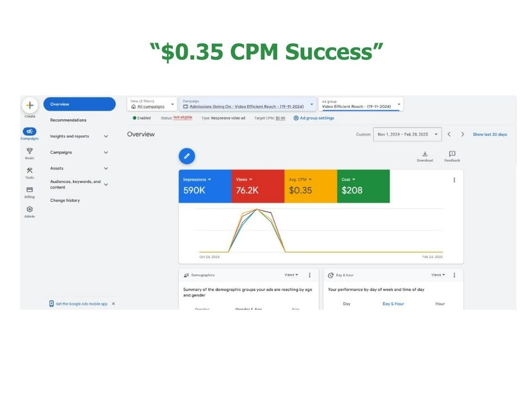Open the Billing card icon
Screen dimensions: 532x399
pyautogui.click(x=29, y=190)
